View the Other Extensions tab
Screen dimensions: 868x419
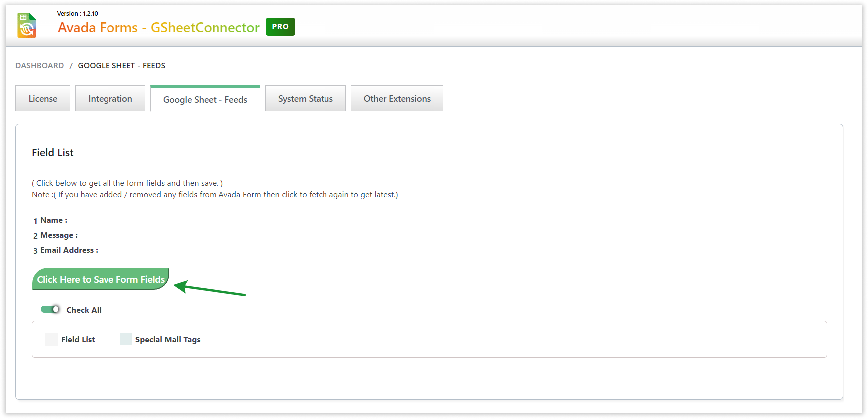click(397, 99)
